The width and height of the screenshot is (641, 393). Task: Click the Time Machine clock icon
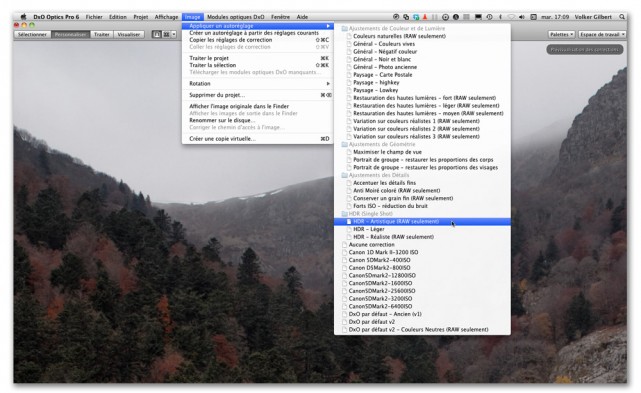tap(489, 17)
